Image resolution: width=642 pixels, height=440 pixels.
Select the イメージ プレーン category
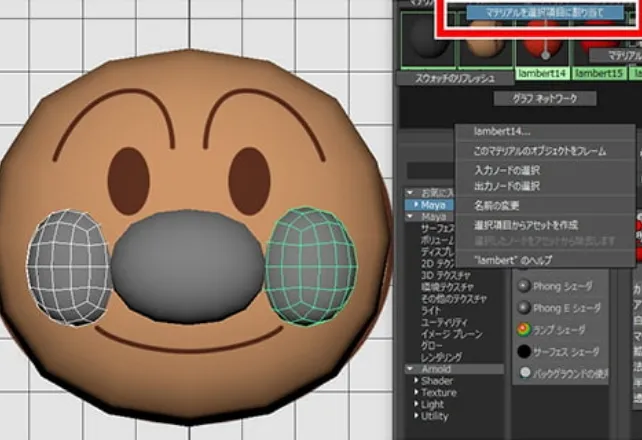pyautogui.click(x=452, y=334)
